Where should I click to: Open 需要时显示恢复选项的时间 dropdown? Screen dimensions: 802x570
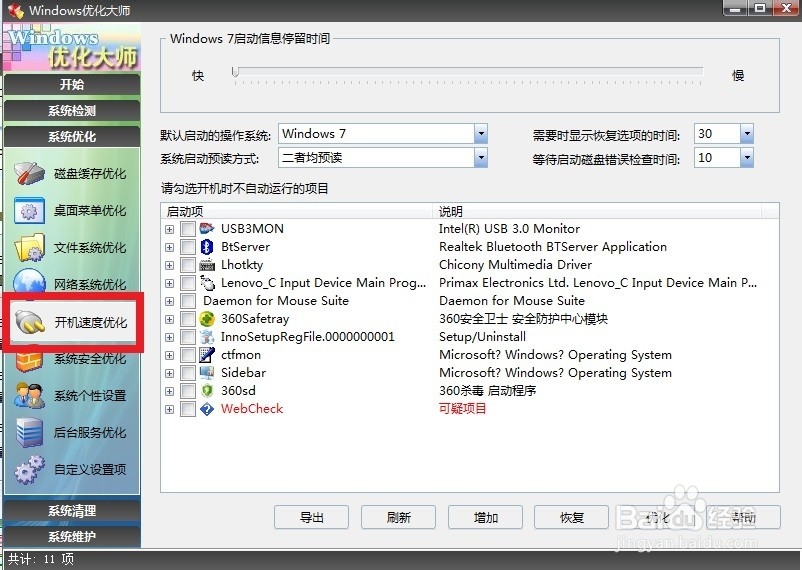point(747,134)
